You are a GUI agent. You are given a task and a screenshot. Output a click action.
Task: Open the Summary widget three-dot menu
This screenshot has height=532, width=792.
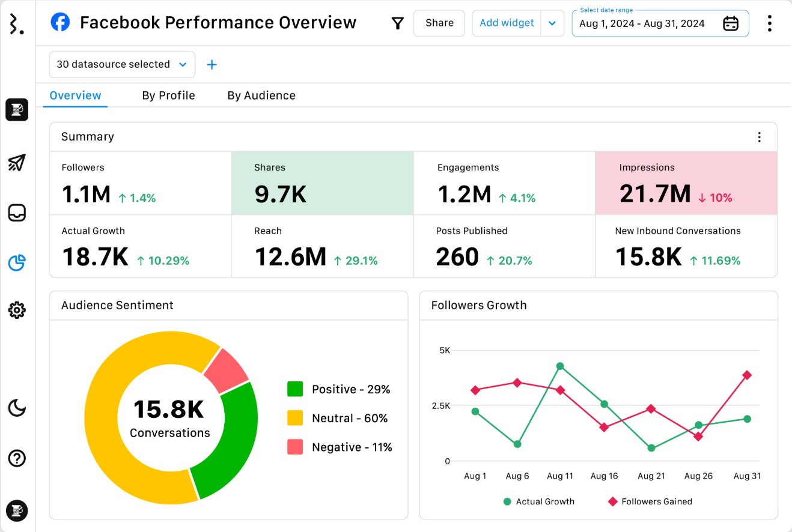click(x=759, y=137)
